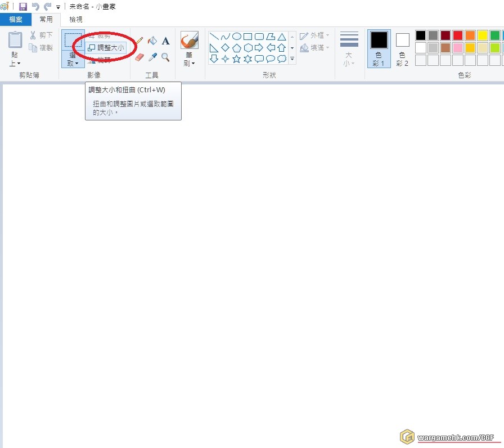Select the Eraser tool
504x448 pixels.
[x=139, y=57]
